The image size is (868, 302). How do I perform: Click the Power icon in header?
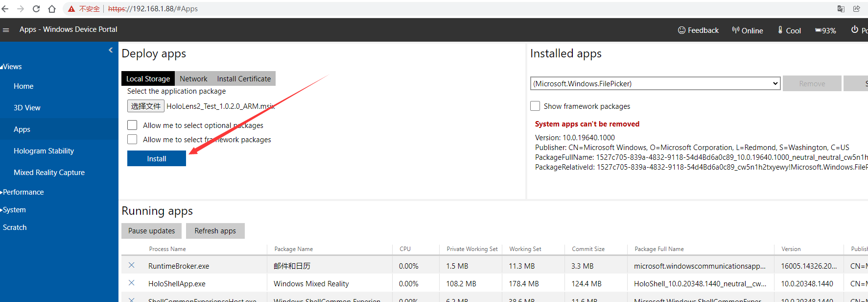pos(855,29)
